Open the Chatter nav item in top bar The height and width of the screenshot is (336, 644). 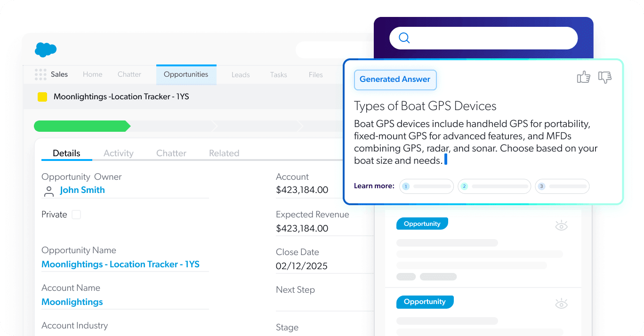(x=129, y=74)
